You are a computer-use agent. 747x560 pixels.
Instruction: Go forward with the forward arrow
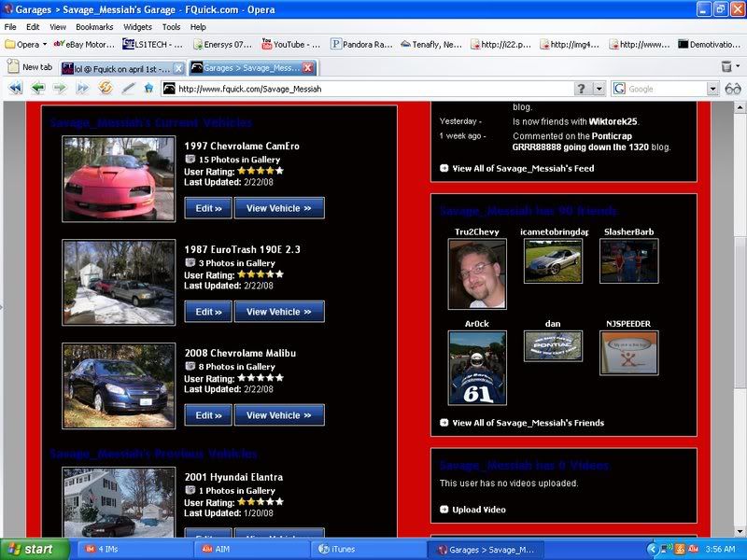[60, 88]
